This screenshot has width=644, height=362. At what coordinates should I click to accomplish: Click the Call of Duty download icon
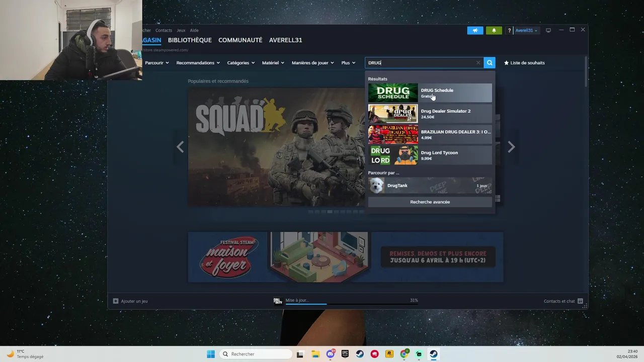[278, 301]
